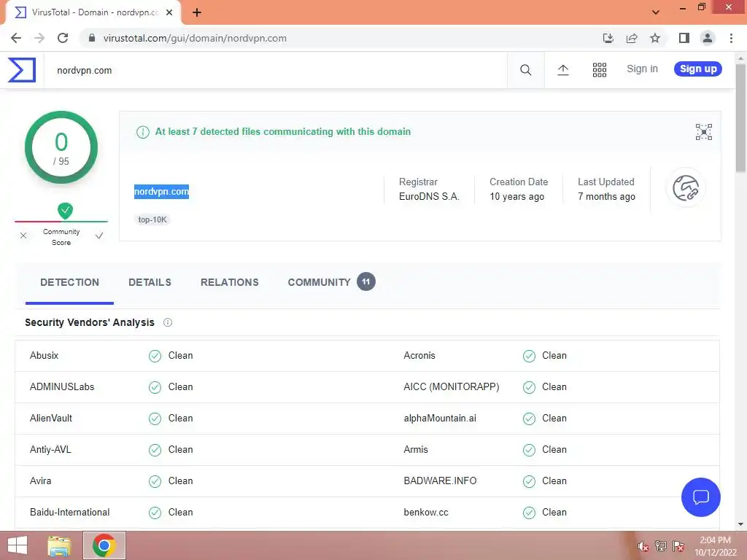Open File Explorer from the taskbar
Image resolution: width=747 pixels, height=560 pixels.
[x=60, y=545]
